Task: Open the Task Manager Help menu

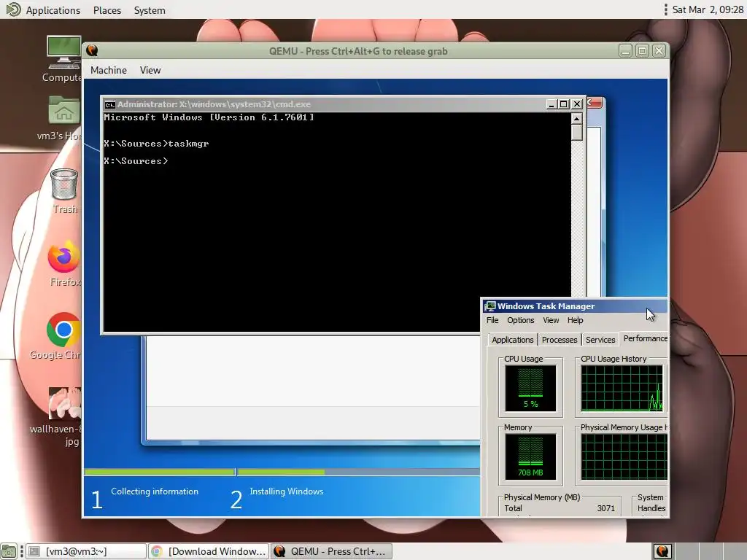Action: [575, 320]
